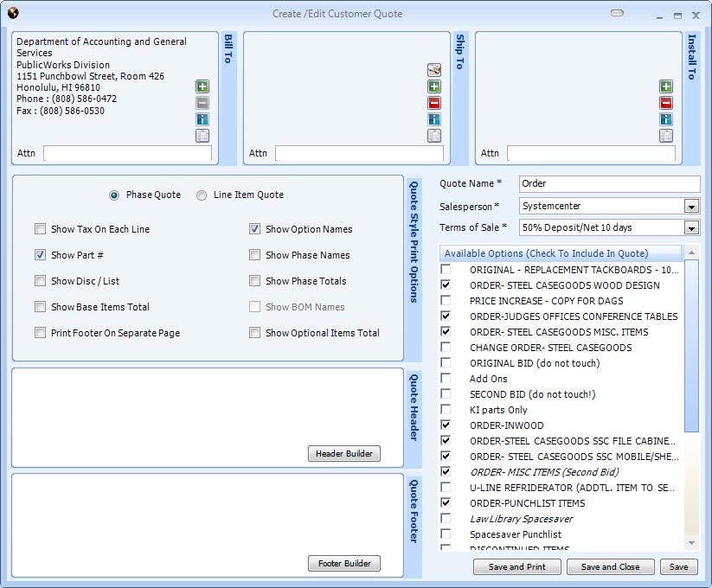712x588 pixels.
Task: Click the Quote Name input field
Action: click(x=609, y=184)
